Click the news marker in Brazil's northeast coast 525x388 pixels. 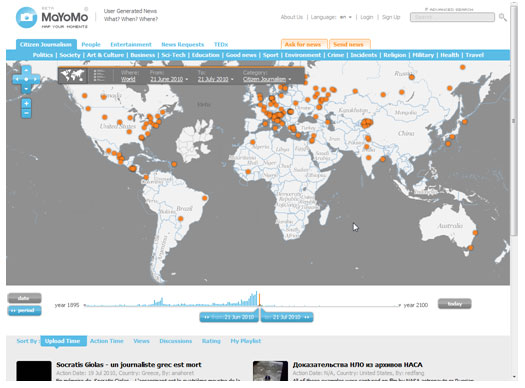[205, 198]
